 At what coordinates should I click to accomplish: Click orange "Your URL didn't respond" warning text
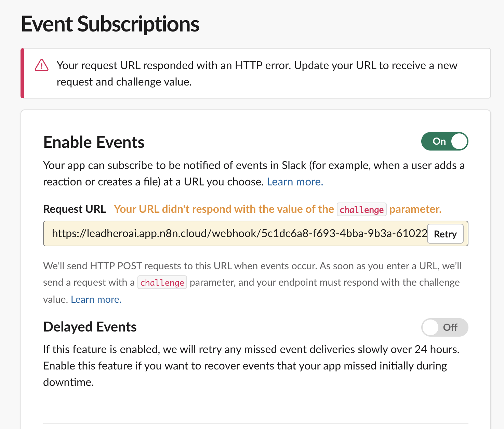[x=224, y=209]
